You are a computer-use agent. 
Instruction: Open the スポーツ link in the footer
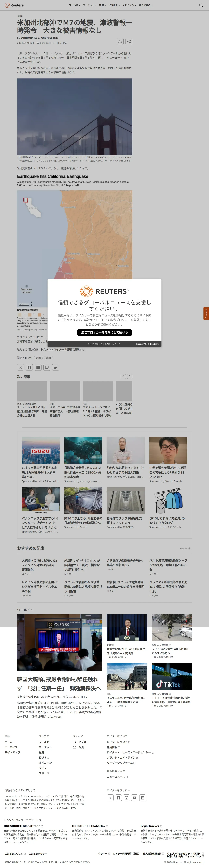coord(44,773)
